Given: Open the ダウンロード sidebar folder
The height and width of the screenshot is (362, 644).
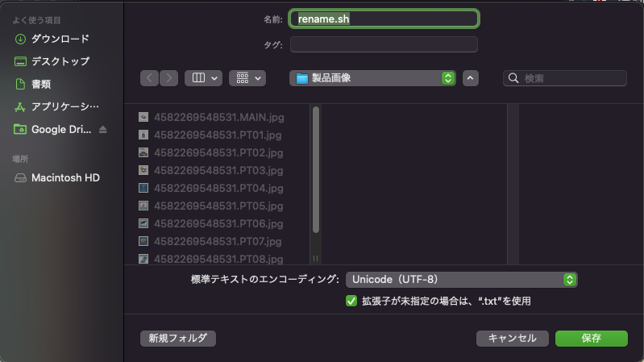Looking at the screenshot, I should click(52, 39).
